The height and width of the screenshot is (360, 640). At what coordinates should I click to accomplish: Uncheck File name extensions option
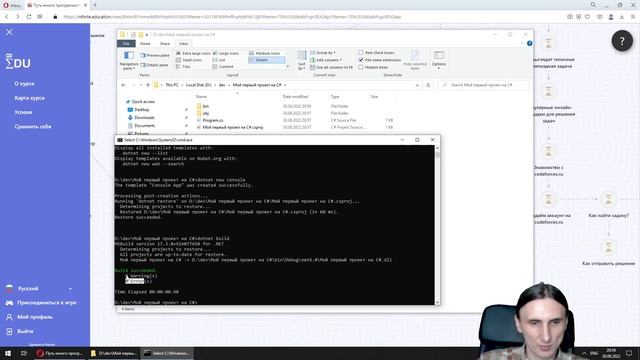(x=380, y=60)
